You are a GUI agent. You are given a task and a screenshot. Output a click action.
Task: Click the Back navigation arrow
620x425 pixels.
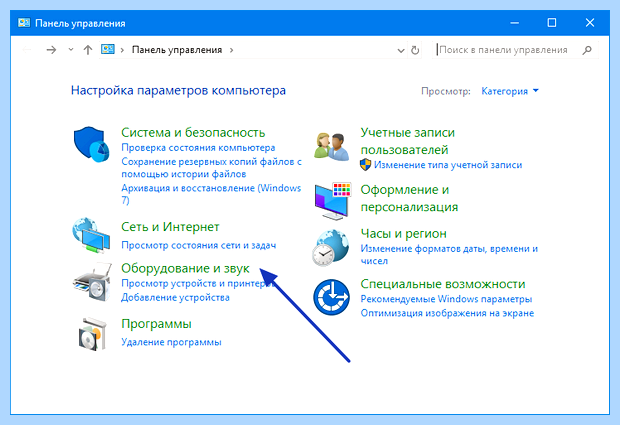point(26,50)
